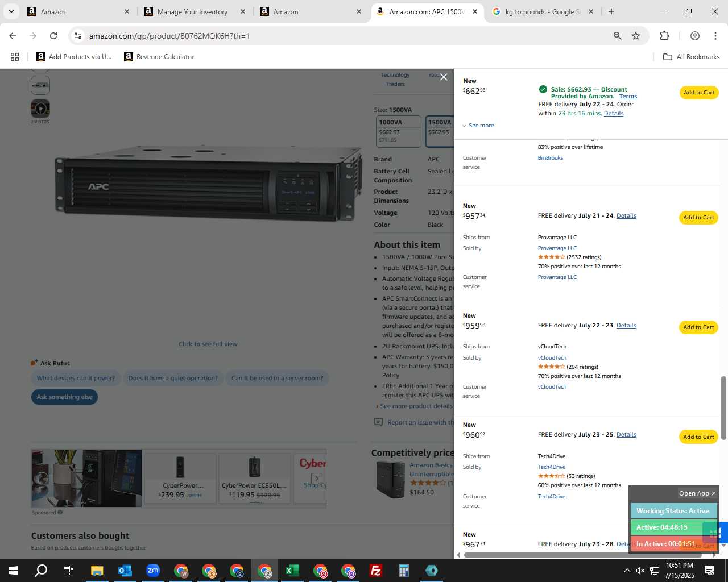Screen dimensions: 728x582
Task: Add the $959.98 vCloudTech offer to cart
Action: point(699,327)
